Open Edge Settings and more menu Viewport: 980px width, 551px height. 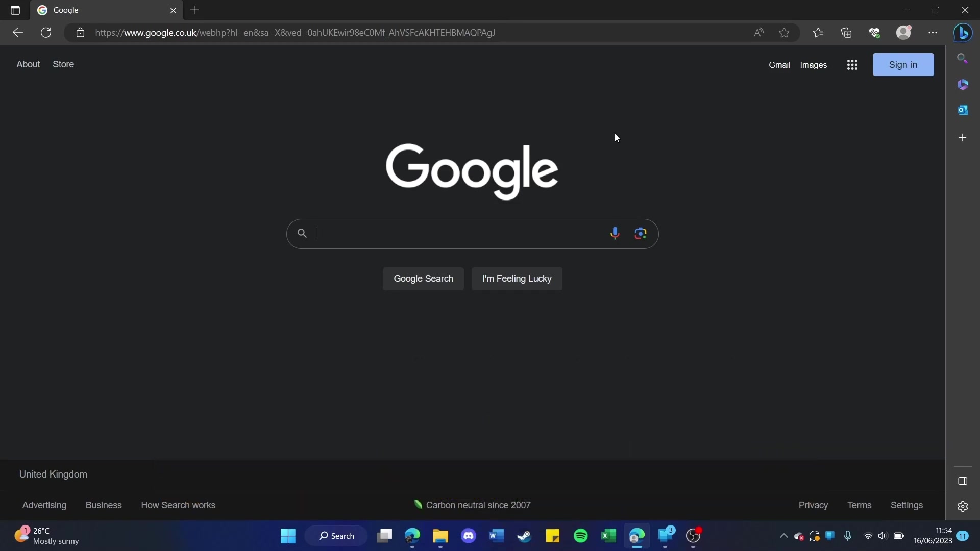(x=933, y=33)
